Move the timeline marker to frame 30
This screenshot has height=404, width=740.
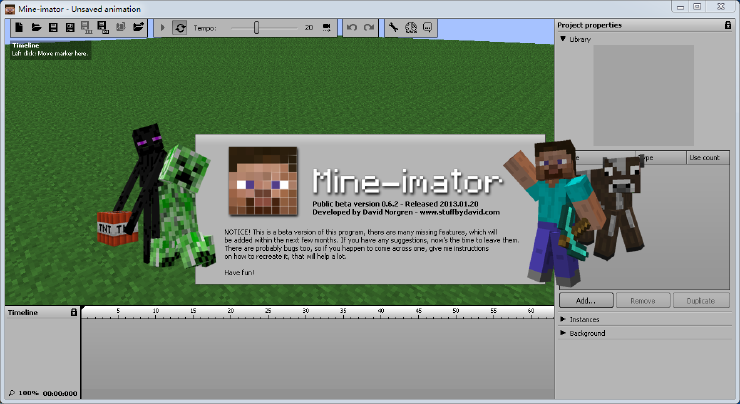306,313
